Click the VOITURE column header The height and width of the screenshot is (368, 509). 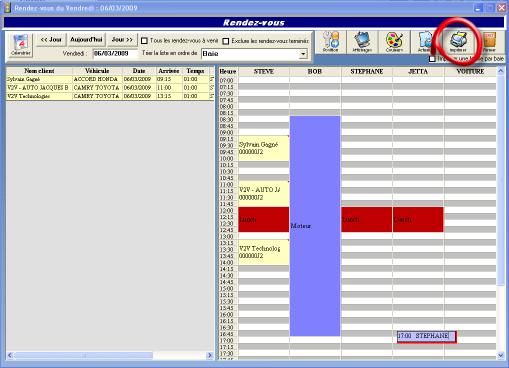(470, 71)
